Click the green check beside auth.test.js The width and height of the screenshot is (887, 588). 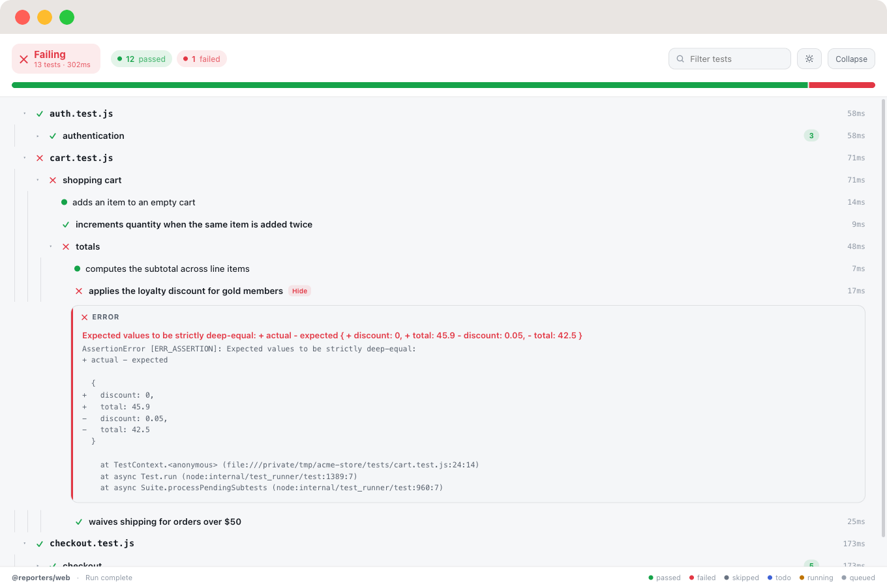tap(40, 113)
